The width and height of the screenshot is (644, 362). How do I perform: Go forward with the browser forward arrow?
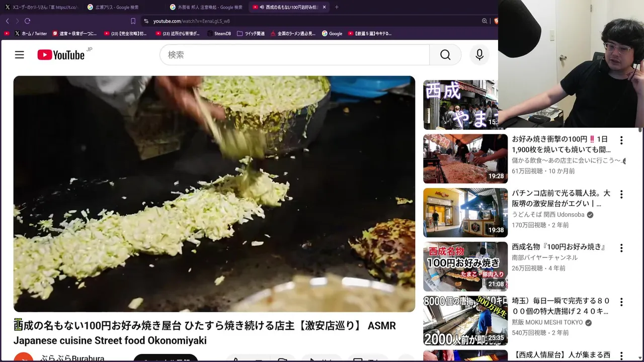coord(17,21)
